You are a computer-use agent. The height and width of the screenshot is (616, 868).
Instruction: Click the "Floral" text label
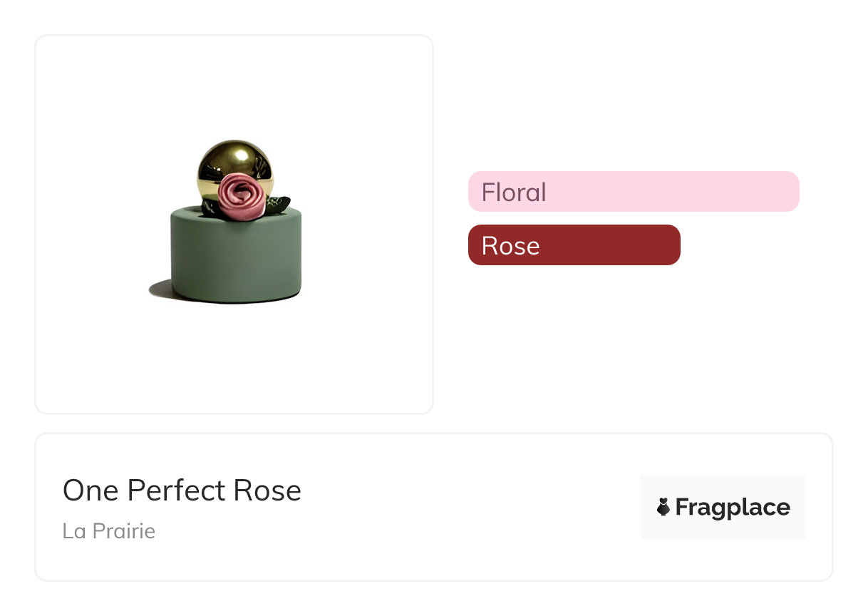coord(514,192)
